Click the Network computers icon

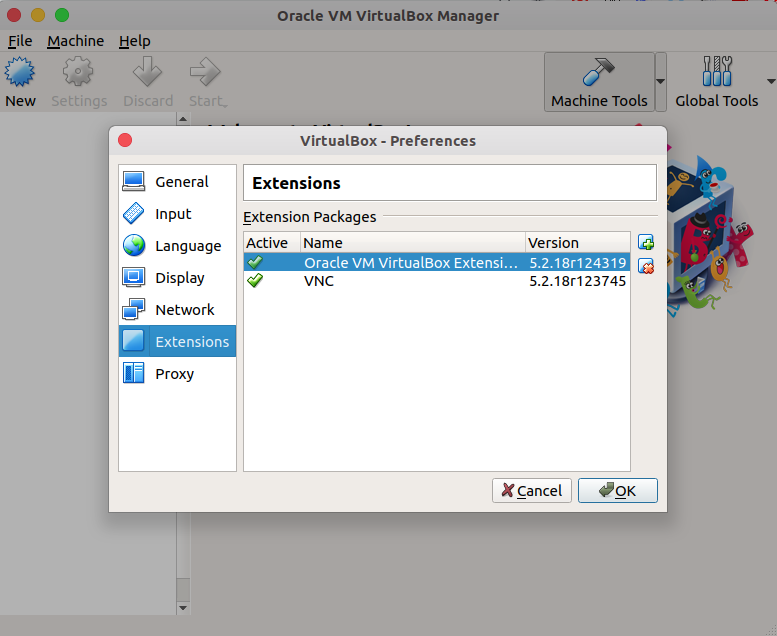click(x=133, y=309)
